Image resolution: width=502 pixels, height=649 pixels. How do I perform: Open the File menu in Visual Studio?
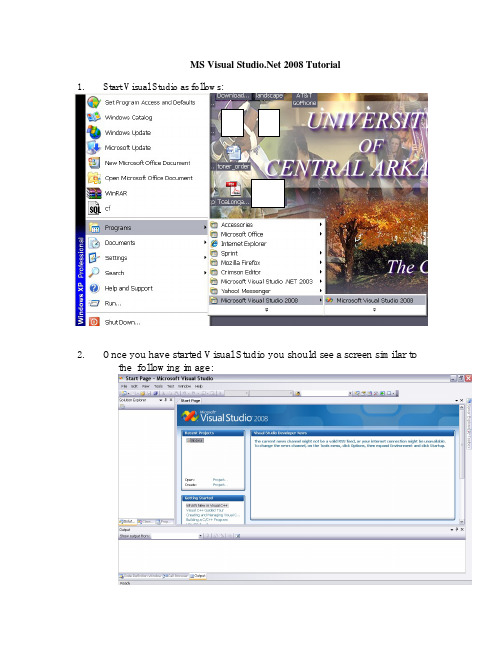click(x=124, y=386)
